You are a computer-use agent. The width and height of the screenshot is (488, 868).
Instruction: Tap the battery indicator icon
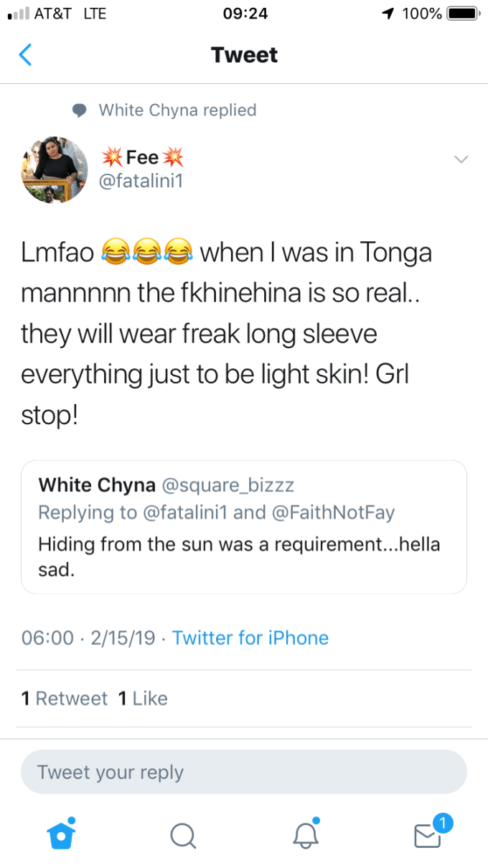point(463,14)
